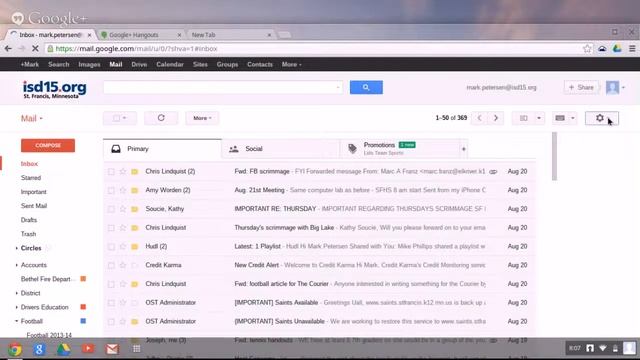Add a new inbox tab plus
The height and width of the screenshot is (360, 640).
tap(464, 149)
